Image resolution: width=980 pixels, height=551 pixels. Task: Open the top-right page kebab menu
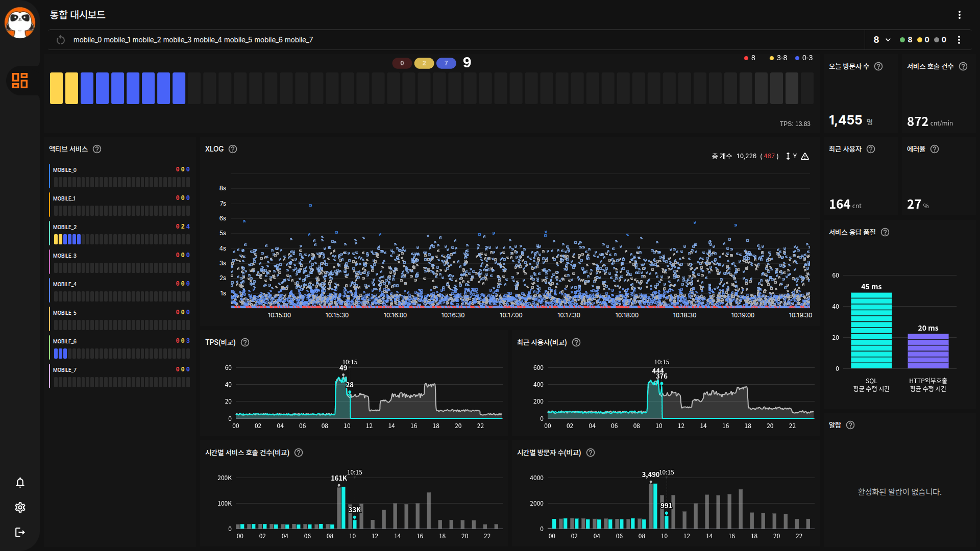click(960, 15)
